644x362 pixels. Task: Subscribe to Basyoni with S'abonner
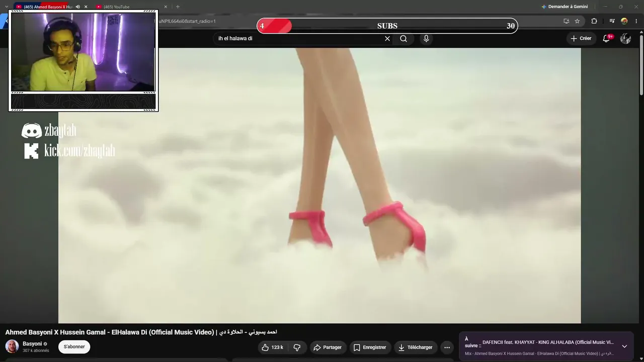74,347
